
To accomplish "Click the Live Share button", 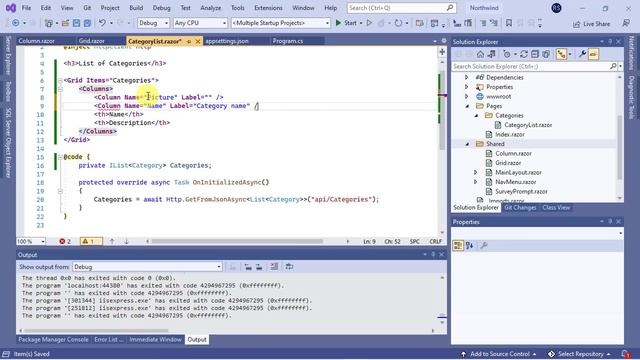I will click(x=591, y=24).
